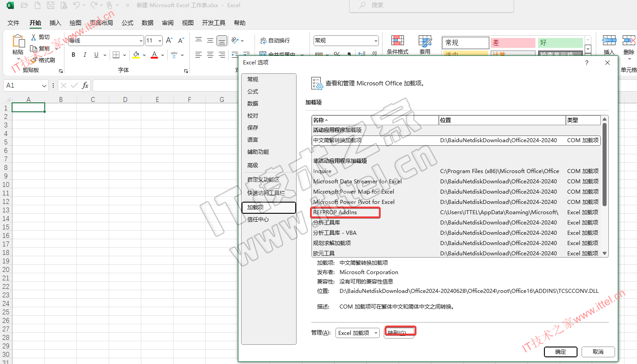The image size is (637, 364).
Task: Select 分析工具库 - VBA list row
Action: 456,233
